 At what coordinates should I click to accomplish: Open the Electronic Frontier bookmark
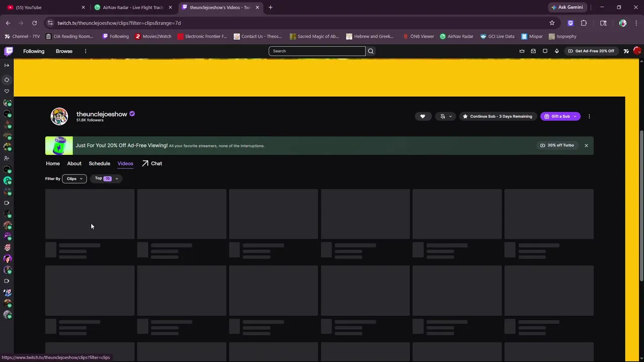pyautogui.click(x=202, y=36)
